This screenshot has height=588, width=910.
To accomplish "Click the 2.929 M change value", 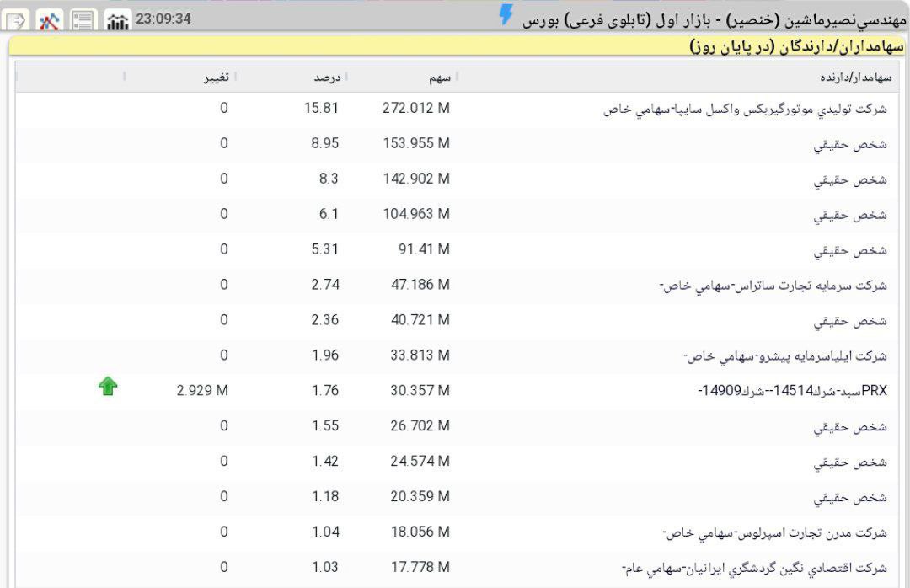I will [202, 391].
